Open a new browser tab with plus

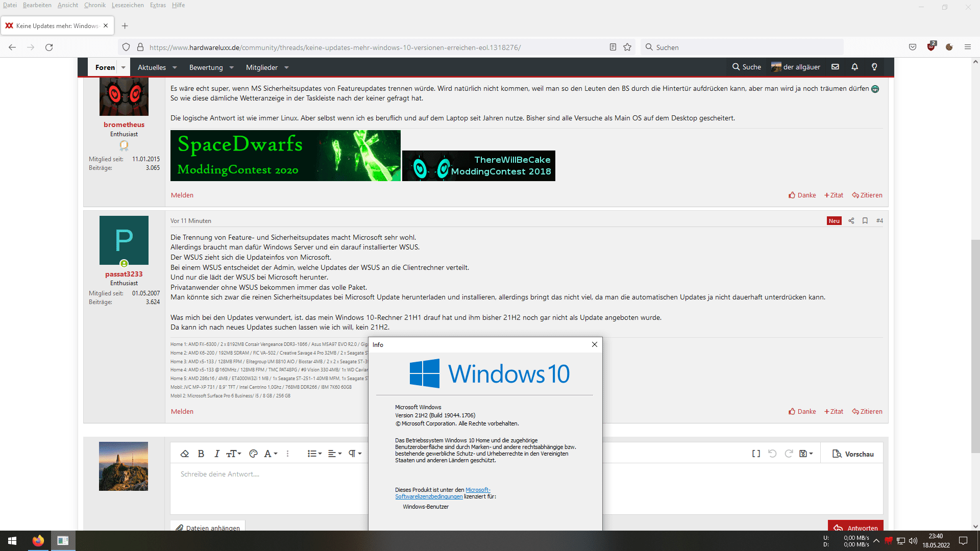pyautogui.click(x=125, y=26)
